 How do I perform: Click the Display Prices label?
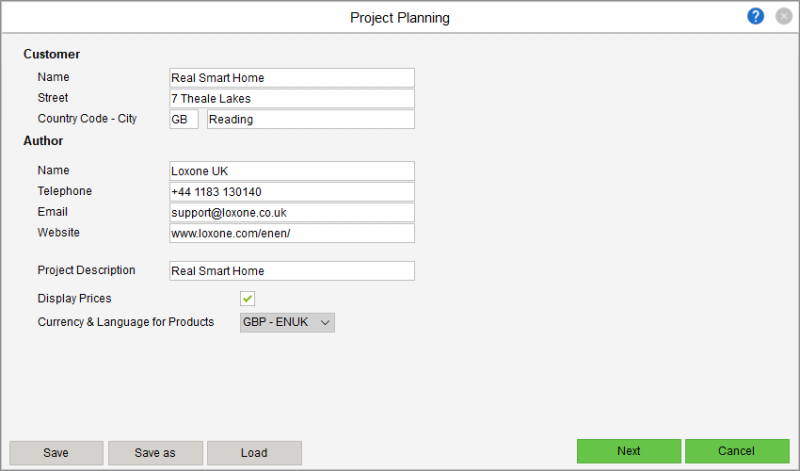tap(74, 298)
